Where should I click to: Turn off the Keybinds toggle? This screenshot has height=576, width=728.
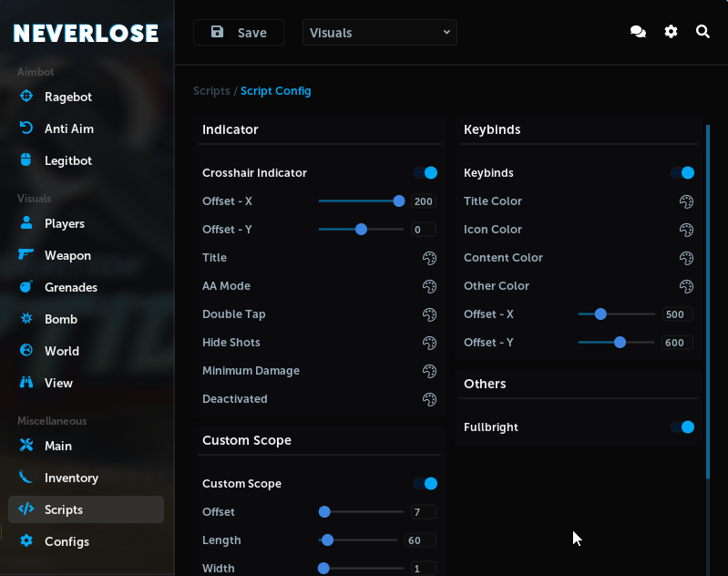[682, 173]
